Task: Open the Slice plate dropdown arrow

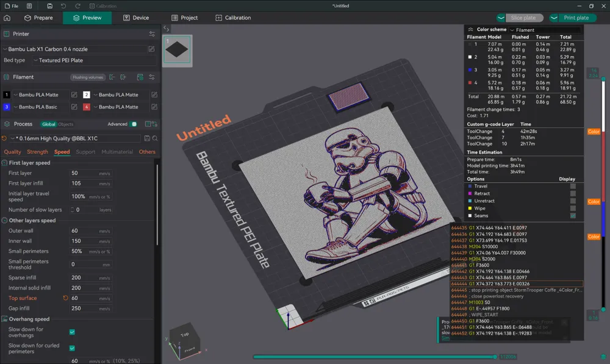Action: 501,18
